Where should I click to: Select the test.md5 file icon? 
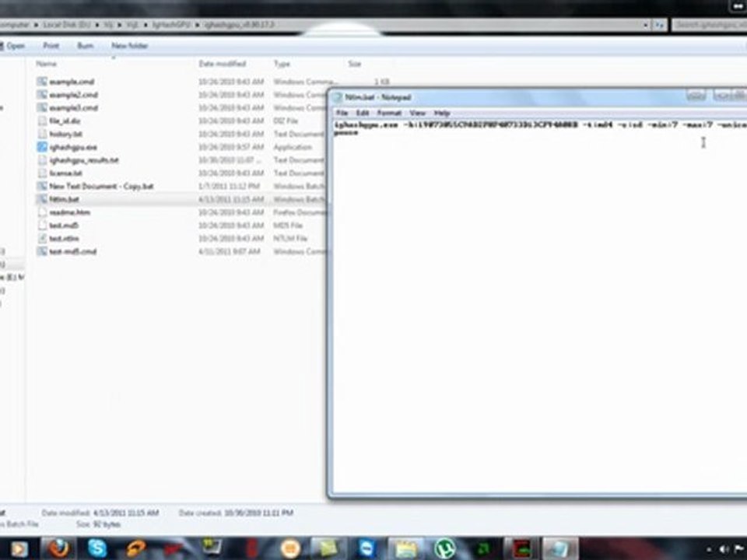click(x=42, y=226)
